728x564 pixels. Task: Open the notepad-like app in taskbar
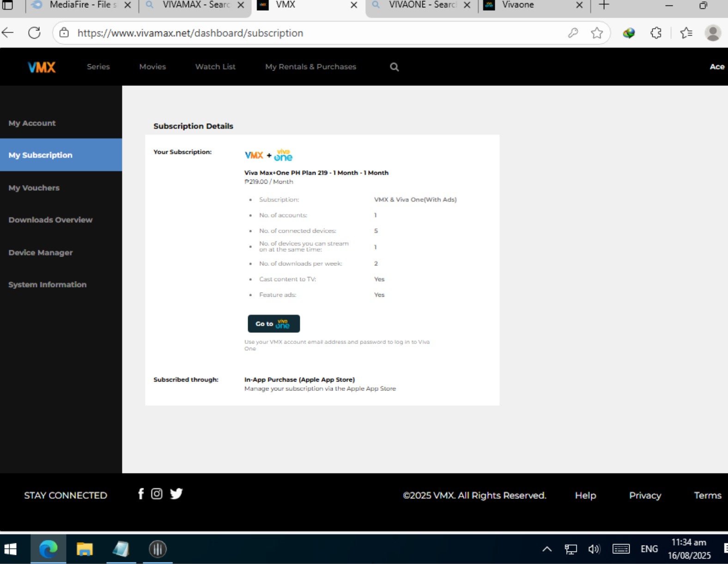121,549
